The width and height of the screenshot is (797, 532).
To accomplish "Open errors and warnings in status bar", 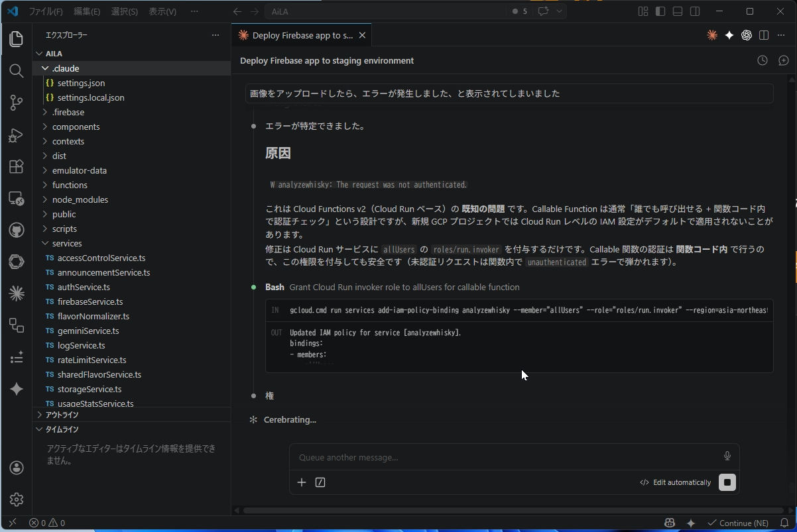I will tap(47, 523).
